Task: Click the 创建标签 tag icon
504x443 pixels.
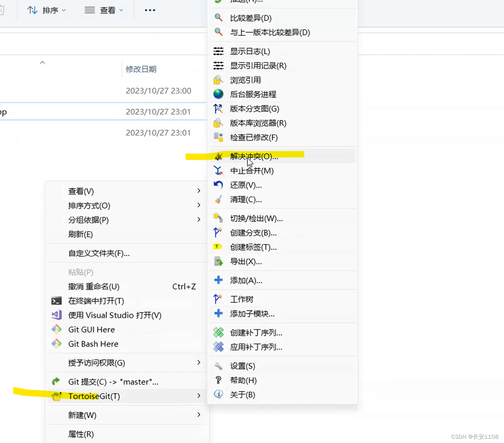Action: pyautogui.click(x=218, y=247)
